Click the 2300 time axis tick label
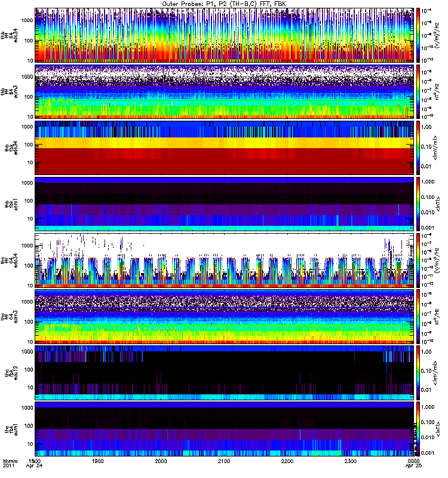 pos(351,461)
